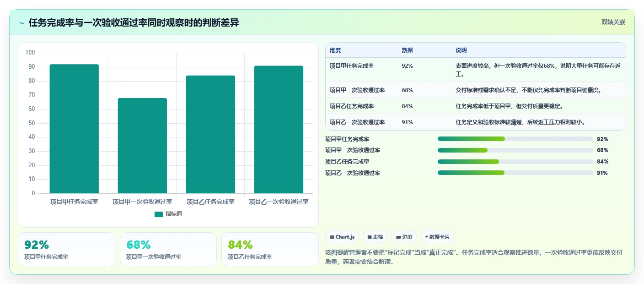Click table cell 项目甲任务完成率
The image size is (644, 284).
point(352,66)
